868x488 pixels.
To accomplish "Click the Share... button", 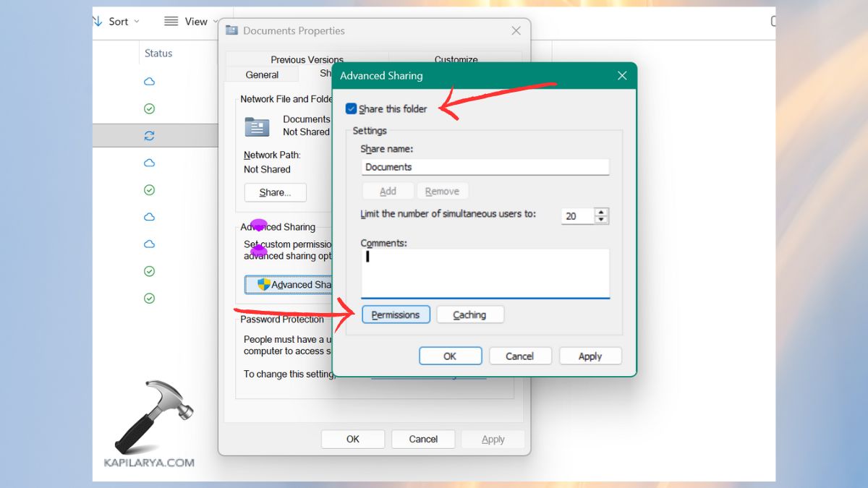I will [275, 192].
